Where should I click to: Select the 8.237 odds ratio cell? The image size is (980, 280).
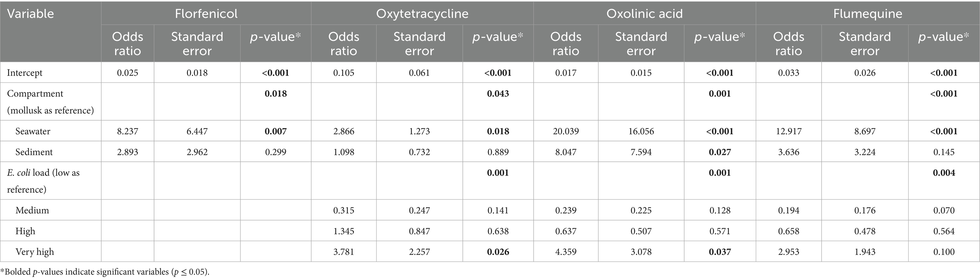[x=127, y=132]
